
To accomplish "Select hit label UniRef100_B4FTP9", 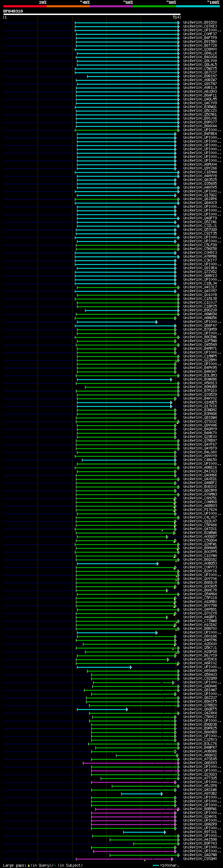I will (200, 38).
